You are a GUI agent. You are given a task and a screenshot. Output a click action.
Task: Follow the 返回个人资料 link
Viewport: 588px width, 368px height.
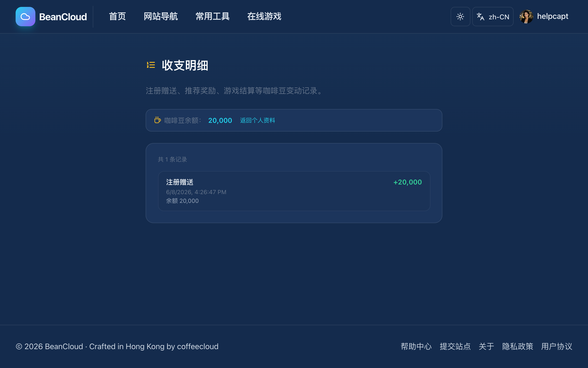point(257,120)
